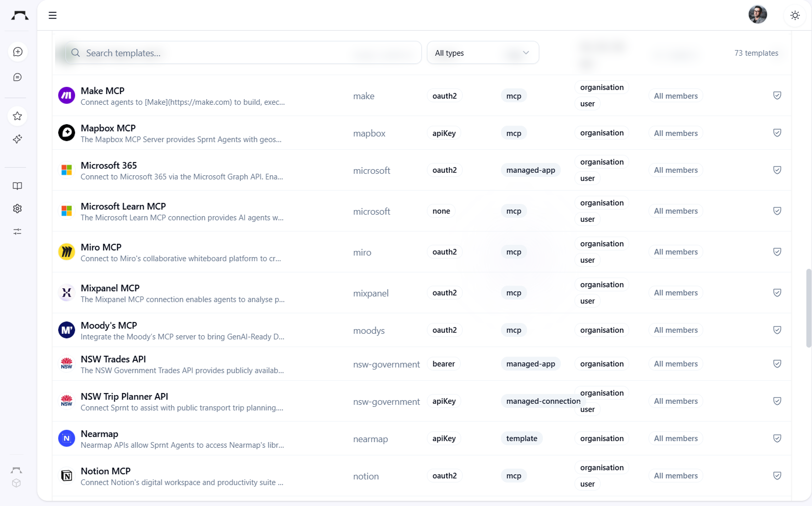
Task: Open settings gear in the sidebar
Action: coord(17,209)
